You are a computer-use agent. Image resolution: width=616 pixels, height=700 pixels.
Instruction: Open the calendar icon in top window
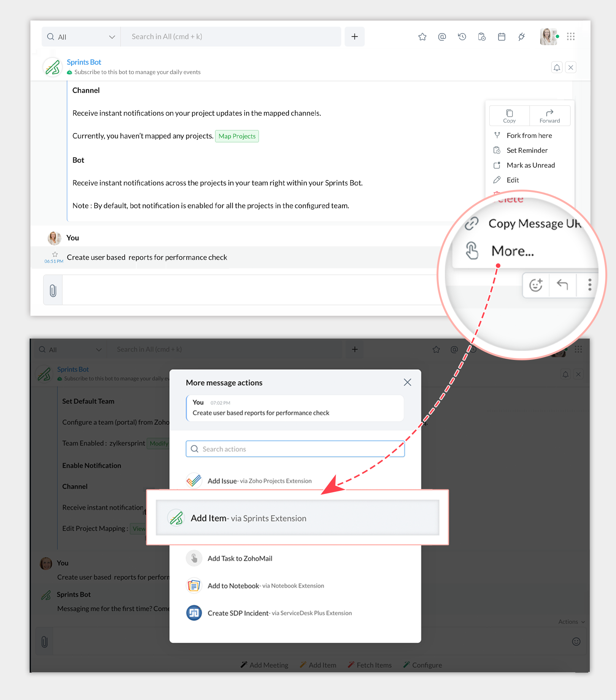click(x=502, y=37)
